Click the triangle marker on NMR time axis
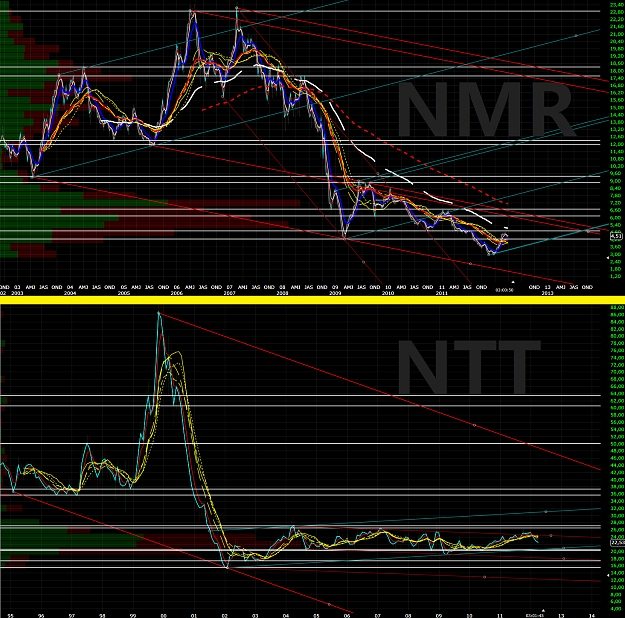 click(513, 282)
